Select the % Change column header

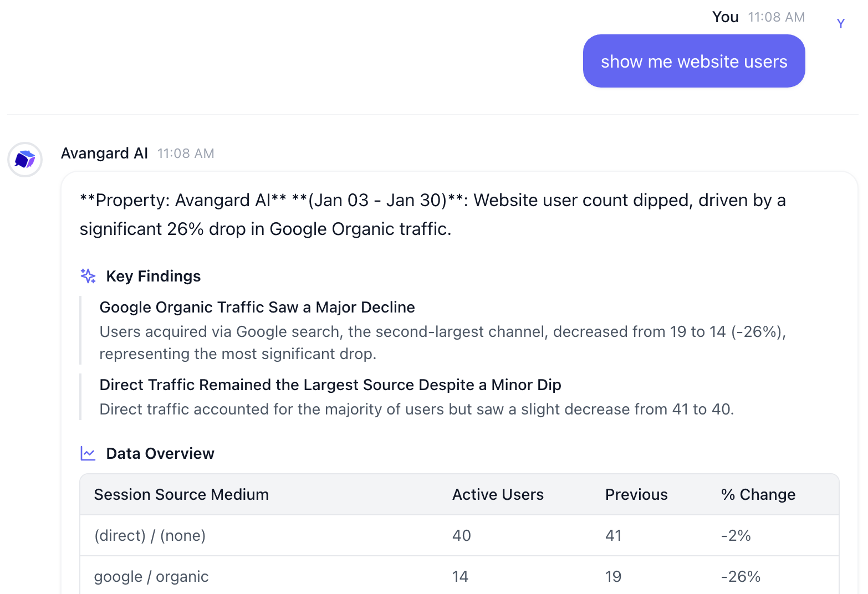click(758, 494)
